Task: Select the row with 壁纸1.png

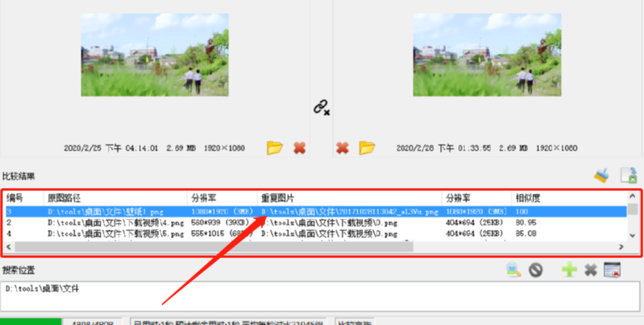Action: 315,211
